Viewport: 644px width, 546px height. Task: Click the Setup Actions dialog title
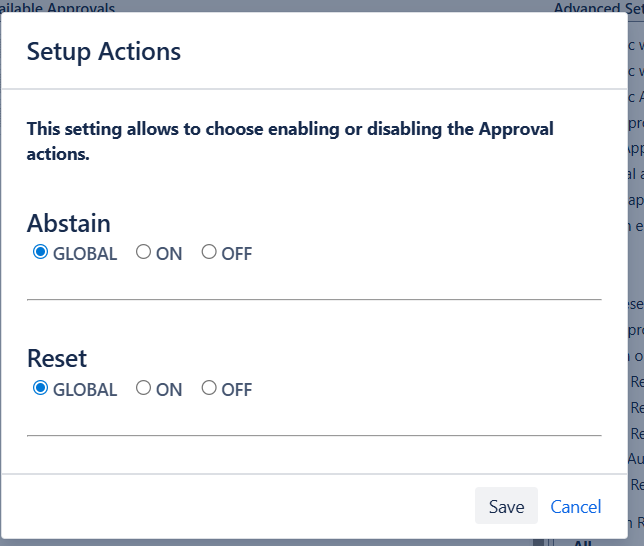(x=104, y=51)
